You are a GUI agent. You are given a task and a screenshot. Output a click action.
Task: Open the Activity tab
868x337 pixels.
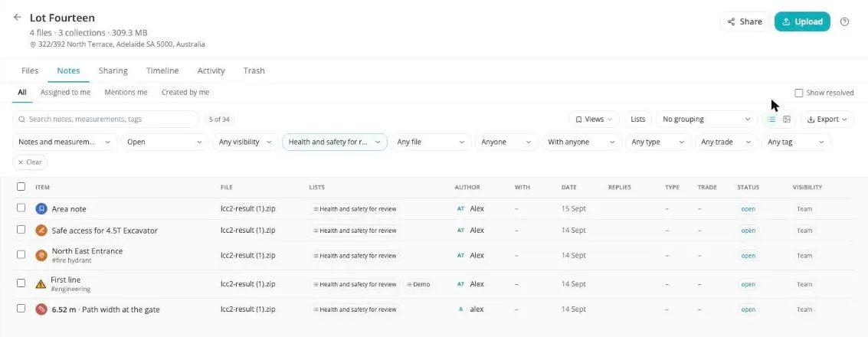[x=211, y=70]
